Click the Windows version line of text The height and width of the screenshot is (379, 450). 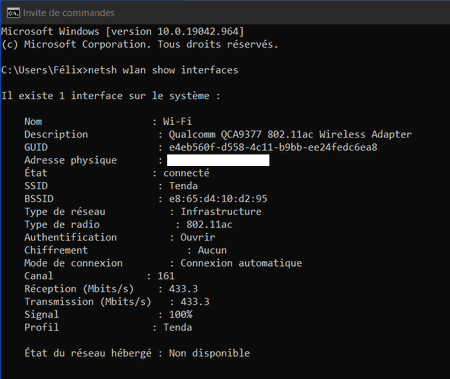(122, 32)
